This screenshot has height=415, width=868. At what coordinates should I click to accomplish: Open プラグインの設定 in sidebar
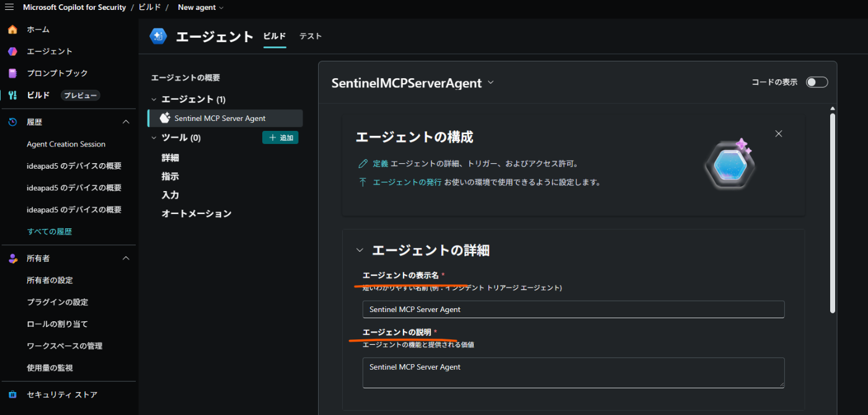[x=57, y=302]
